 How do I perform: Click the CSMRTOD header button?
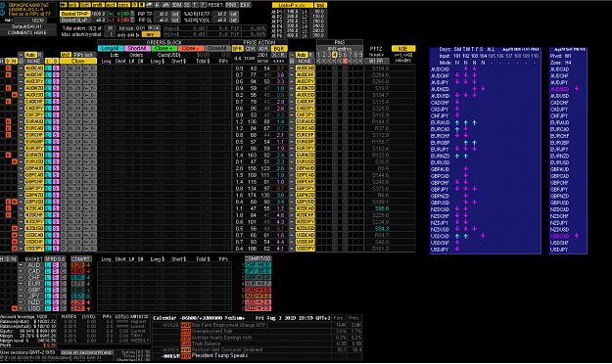pyautogui.click(x=258, y=258)
